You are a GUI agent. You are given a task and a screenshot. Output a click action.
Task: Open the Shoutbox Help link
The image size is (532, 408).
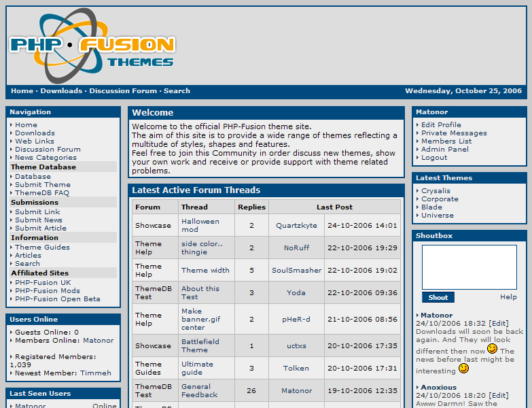(508, 297)
